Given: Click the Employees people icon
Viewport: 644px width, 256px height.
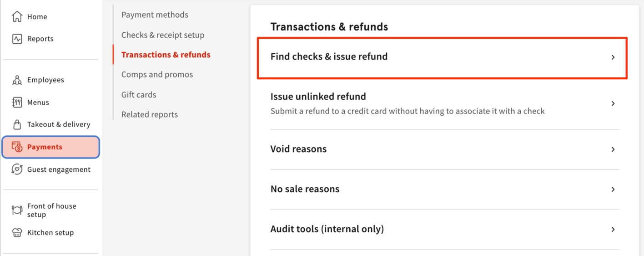Looking at the screenshot, I should coord(17,80).
